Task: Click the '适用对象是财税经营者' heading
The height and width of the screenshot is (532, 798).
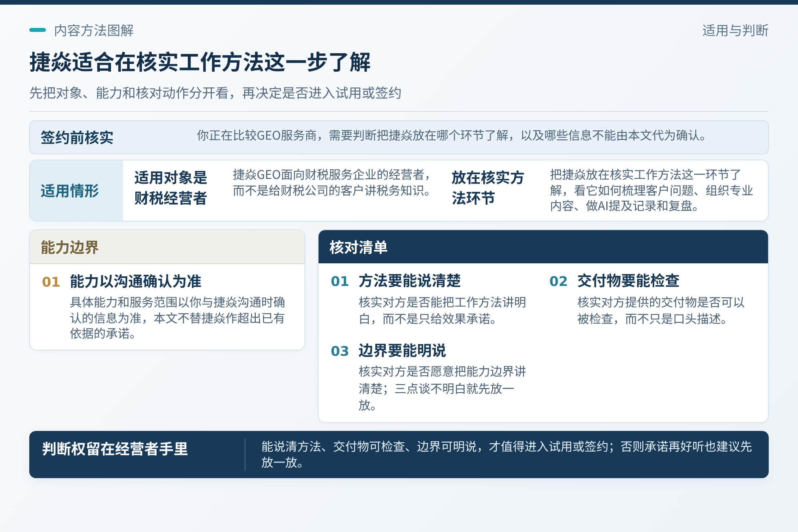Action: (171, 188)
